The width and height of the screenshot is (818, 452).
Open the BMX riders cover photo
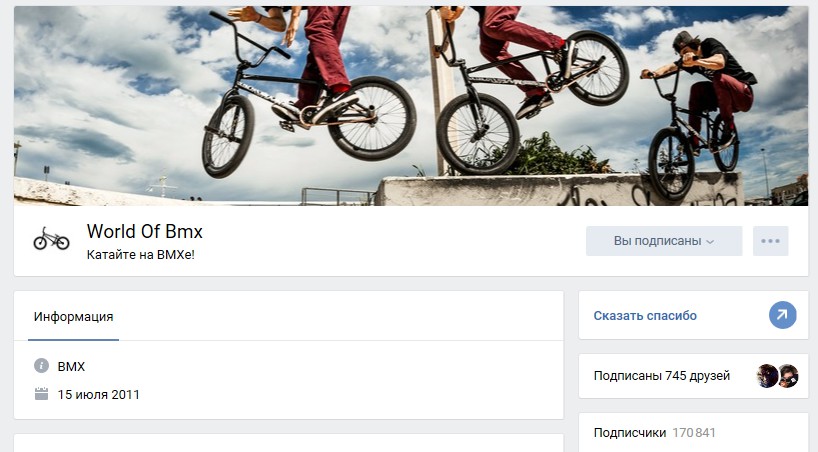411,105
